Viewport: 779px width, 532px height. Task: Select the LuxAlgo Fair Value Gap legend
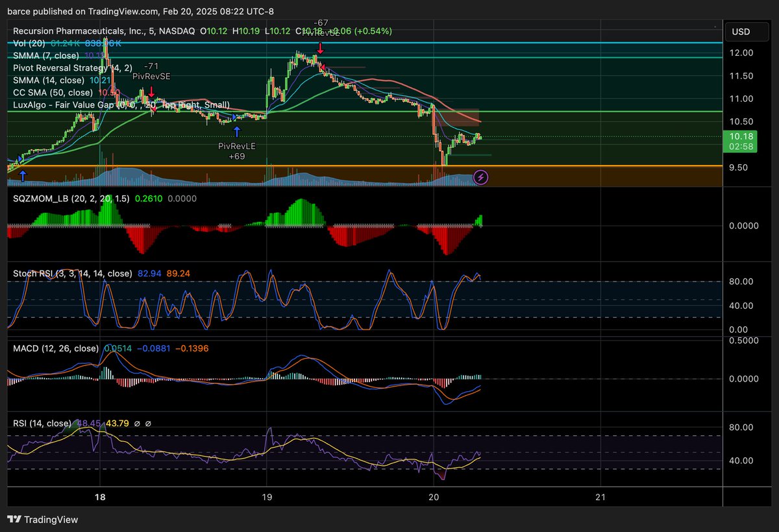pos(121,104)
